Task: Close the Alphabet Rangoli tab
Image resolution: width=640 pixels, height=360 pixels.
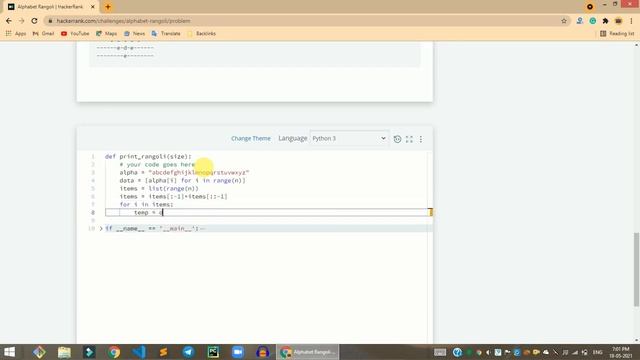Action: (x=93, y=7)
